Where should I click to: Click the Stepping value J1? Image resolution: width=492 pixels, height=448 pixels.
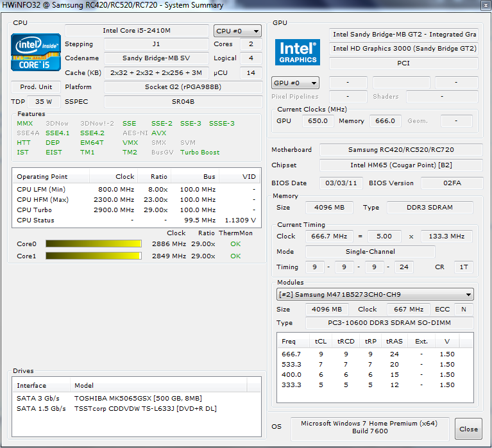[156, 44]
